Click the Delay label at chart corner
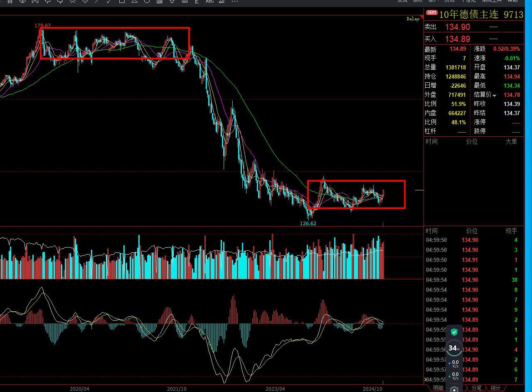 413,19
